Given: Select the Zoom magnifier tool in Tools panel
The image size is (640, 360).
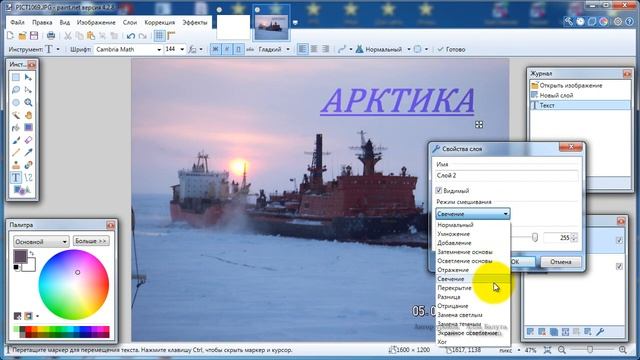Looking at the screenshot, I should coord(28,102).
